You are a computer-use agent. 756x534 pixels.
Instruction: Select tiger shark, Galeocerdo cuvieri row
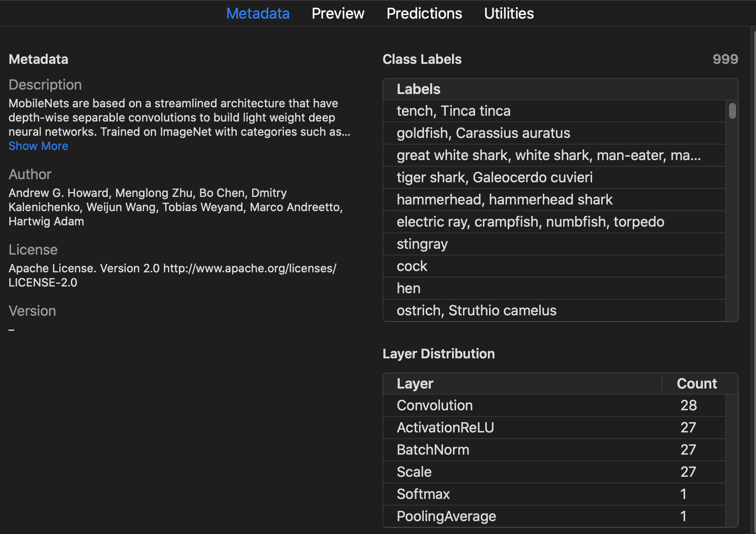pos(494,177)
